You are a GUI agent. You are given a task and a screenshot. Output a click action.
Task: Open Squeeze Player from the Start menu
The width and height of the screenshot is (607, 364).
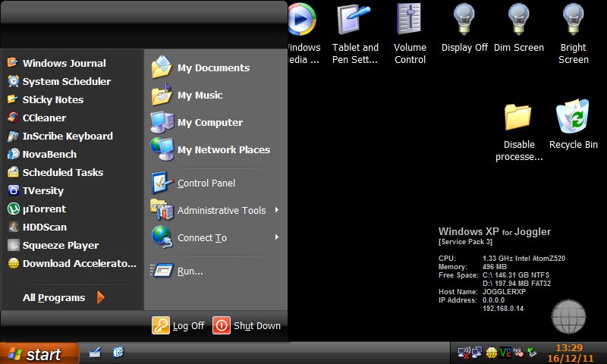click(71, 245)
